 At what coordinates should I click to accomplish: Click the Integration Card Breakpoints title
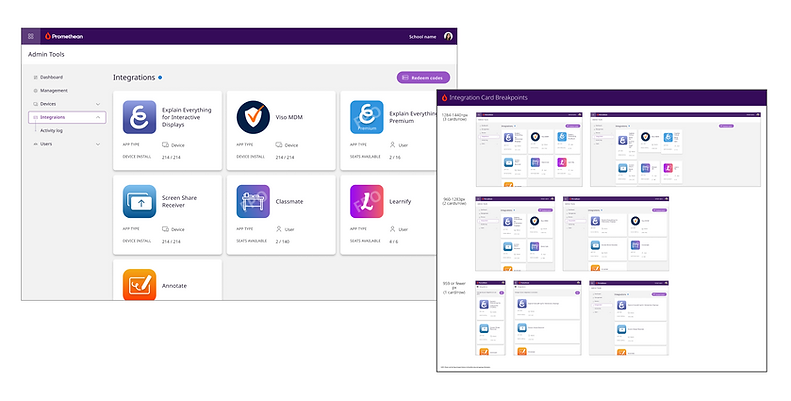[488, 98]
